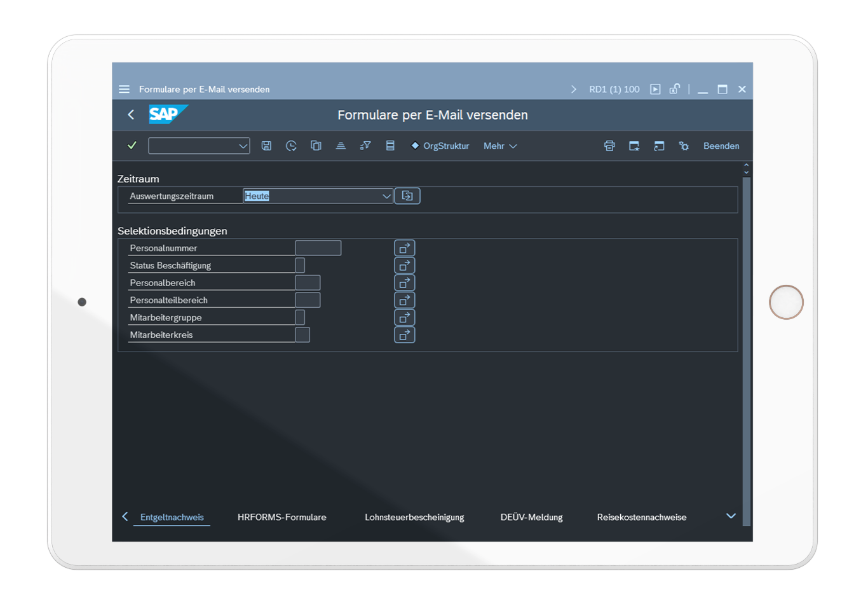Image resolution: width=868 pixels, height=604 pixels.
Task: Click the unlocked padlock icon in title bar
Action: pyautogui.click(x=675, y=89)
